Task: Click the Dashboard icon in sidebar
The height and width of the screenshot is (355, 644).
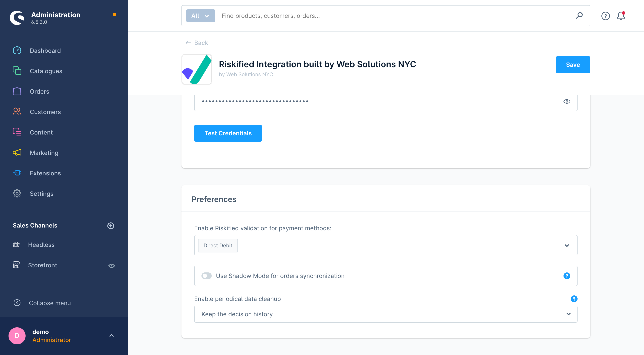Action: [x=17, y=50]
